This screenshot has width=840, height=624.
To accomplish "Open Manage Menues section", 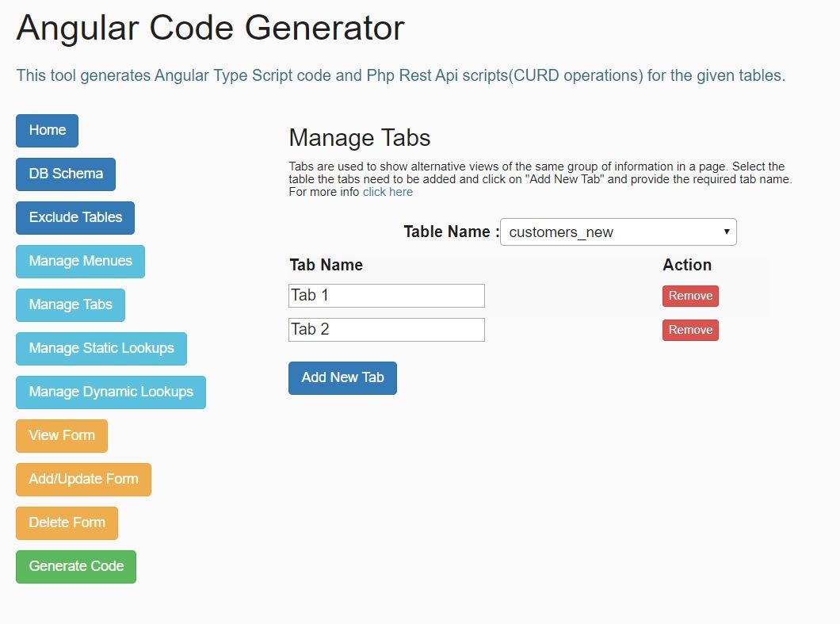I will click(80, 262).
